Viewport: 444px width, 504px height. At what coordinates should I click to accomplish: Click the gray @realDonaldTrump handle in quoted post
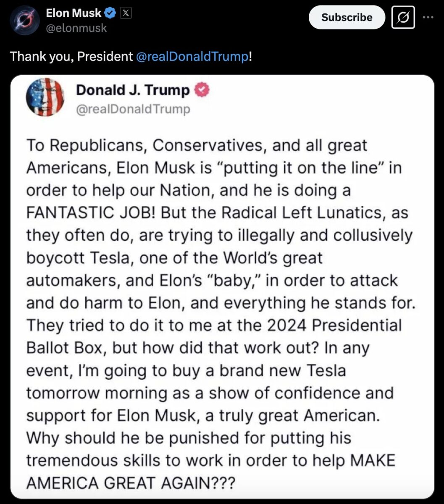tap(133, 109)
